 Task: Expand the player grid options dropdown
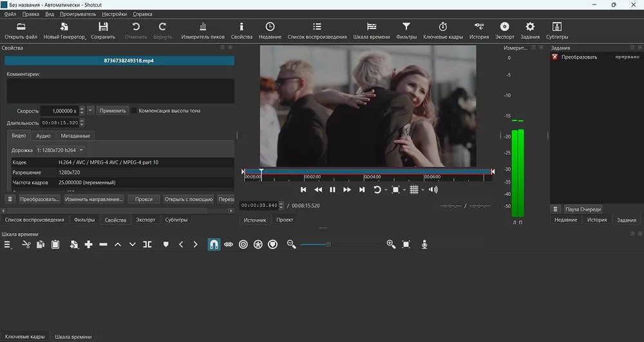click(423, 190)
